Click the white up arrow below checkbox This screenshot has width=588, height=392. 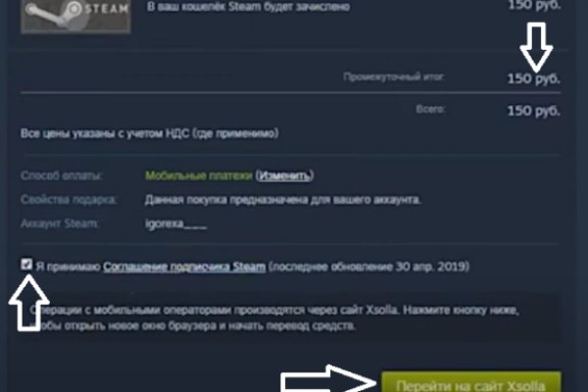point(28,303)
